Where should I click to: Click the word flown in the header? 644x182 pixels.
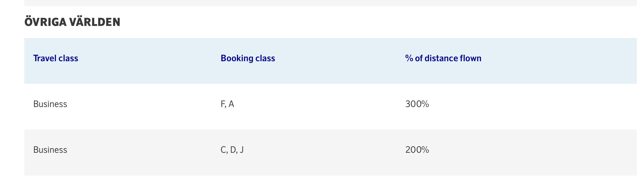click(x=470, y=58)
